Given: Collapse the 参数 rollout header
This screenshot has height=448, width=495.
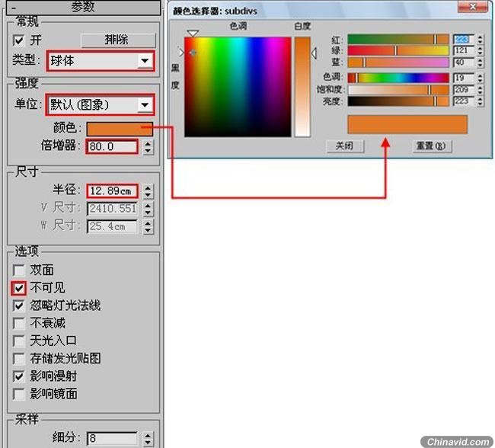Looking at the screenshot, I should coord(83,8).
